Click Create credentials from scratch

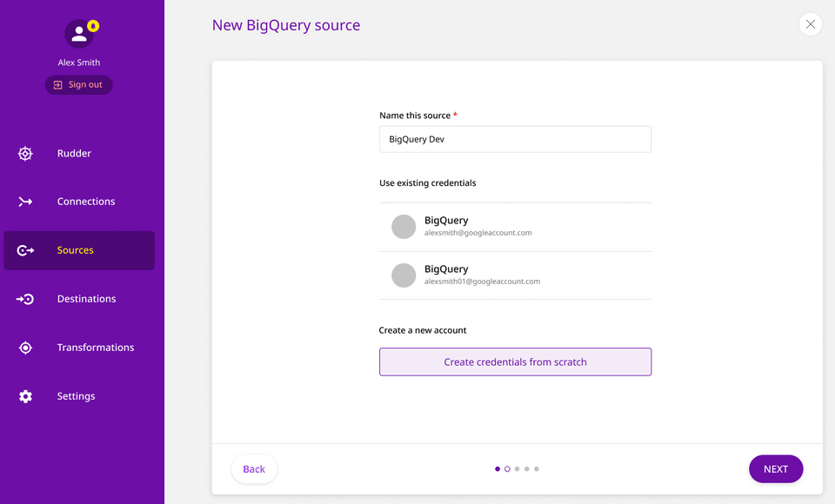coord(515,362)
